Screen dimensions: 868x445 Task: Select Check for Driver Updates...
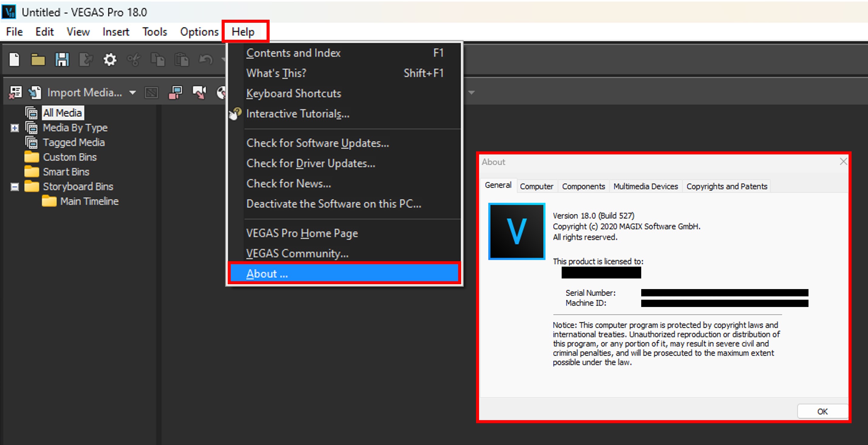344,163
